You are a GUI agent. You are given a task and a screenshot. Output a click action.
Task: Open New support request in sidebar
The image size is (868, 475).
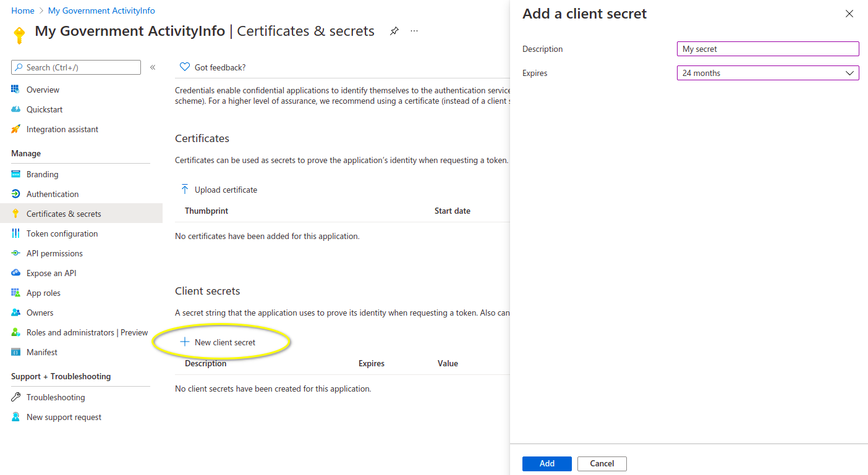click(64, 417)
